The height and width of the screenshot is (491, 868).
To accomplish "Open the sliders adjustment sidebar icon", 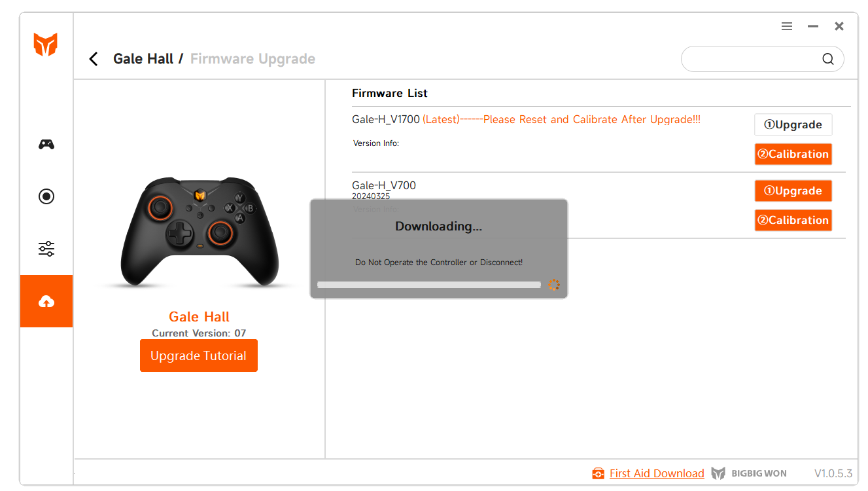I will pyautogui.click(x=46, y=249).
